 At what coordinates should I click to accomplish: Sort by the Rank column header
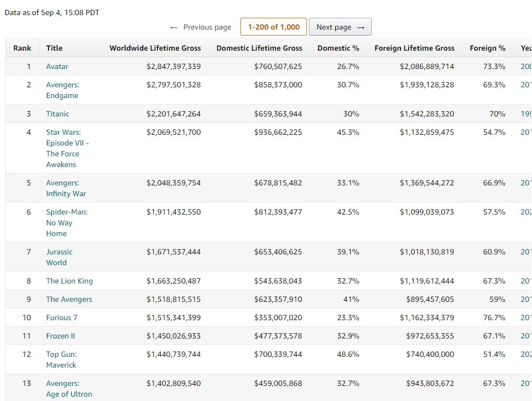coord(22,48)
